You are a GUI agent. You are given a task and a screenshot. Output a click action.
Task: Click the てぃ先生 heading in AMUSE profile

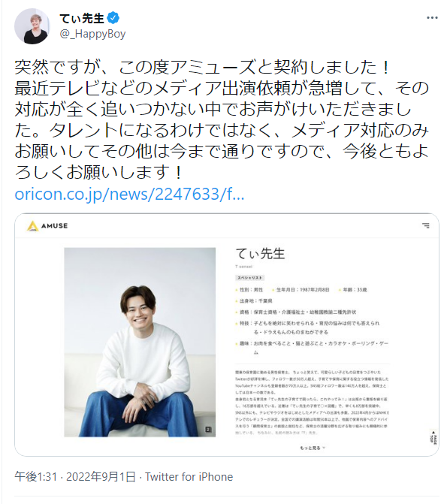[x=261, y=254]
